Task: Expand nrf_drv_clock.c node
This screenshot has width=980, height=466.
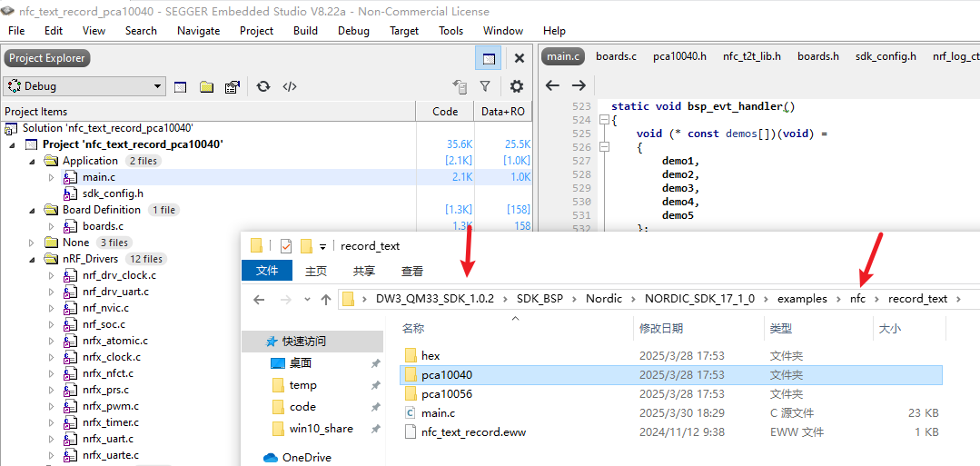Action: click(52, 275)
